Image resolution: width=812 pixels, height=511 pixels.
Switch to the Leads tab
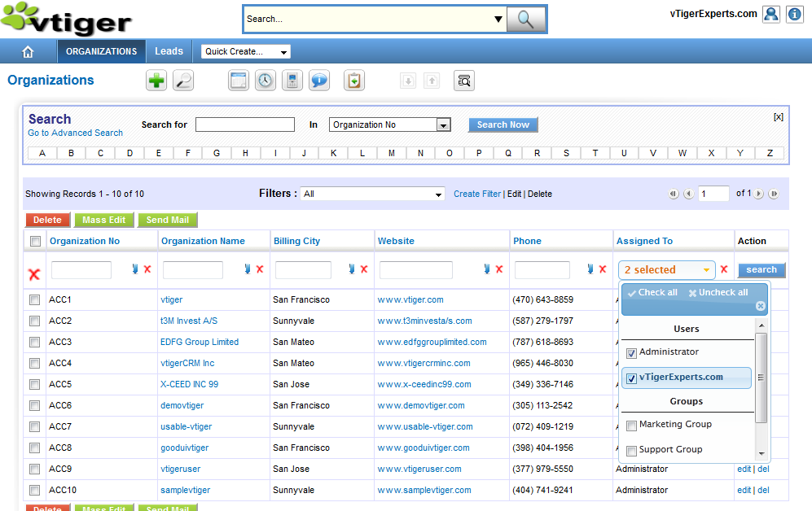coord(169,52)
